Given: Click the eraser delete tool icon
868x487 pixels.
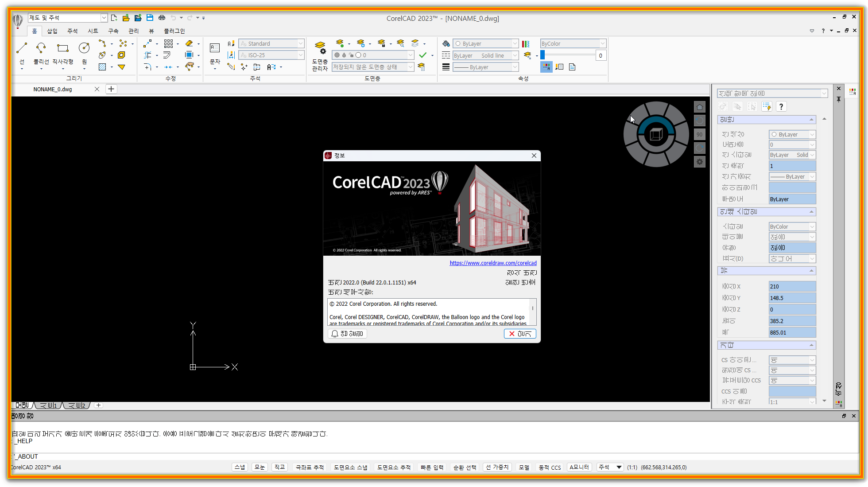Looking at the screenshot, I should point(189,43).
